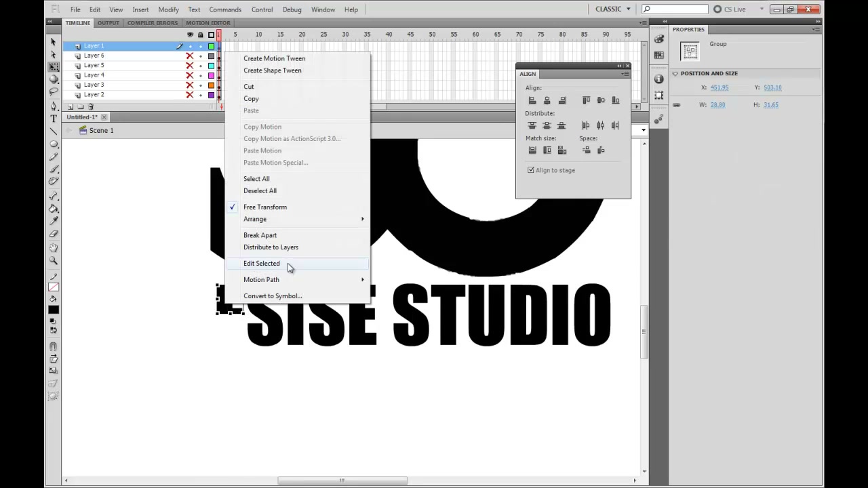Click the X position value 451.95

pos(719,87)
